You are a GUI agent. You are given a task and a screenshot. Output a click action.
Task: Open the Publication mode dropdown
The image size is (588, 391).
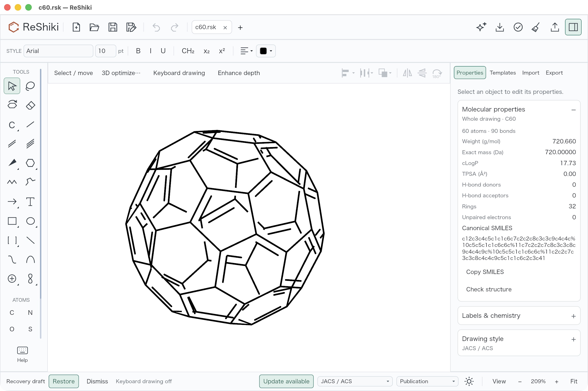coord(427,381)
